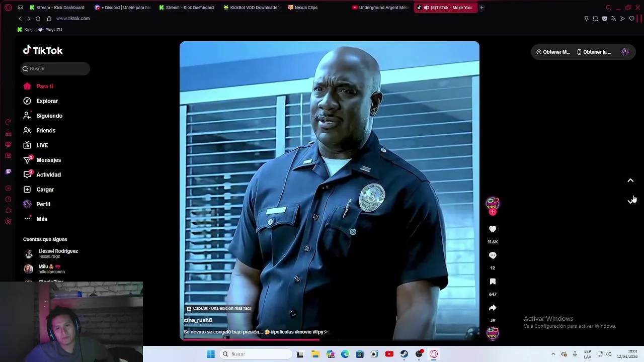
Task: Open the comments bubble icon
Action: [x=493, y=255]
